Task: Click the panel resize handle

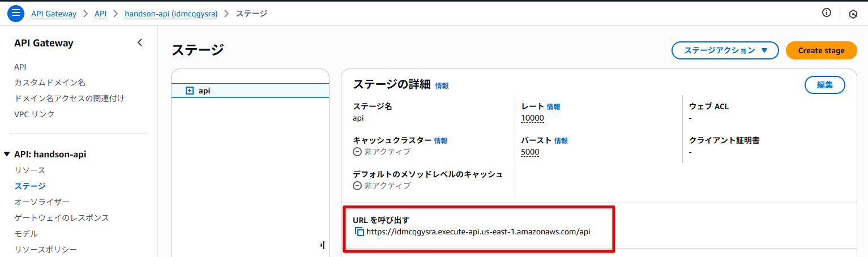Action: (323, 245)
